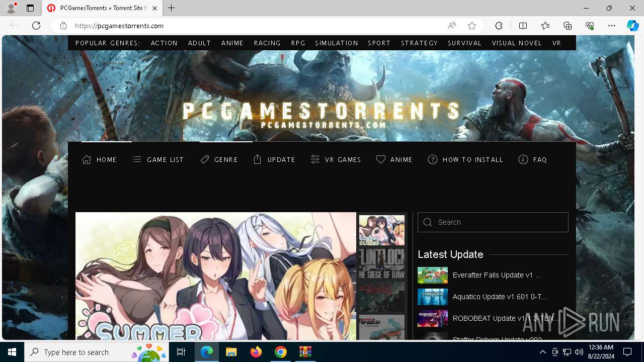Open the SPORT genre
The height and width of the screenshot is (362, 644).
[379, 43]
